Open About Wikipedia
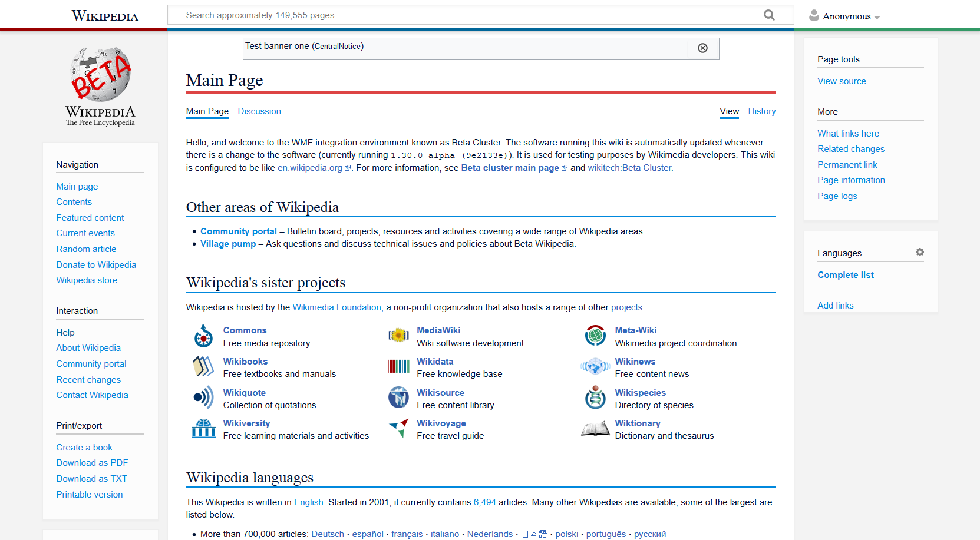Image resolution: width=980 pixels, height=540 pixels. [x=88, y=348]
